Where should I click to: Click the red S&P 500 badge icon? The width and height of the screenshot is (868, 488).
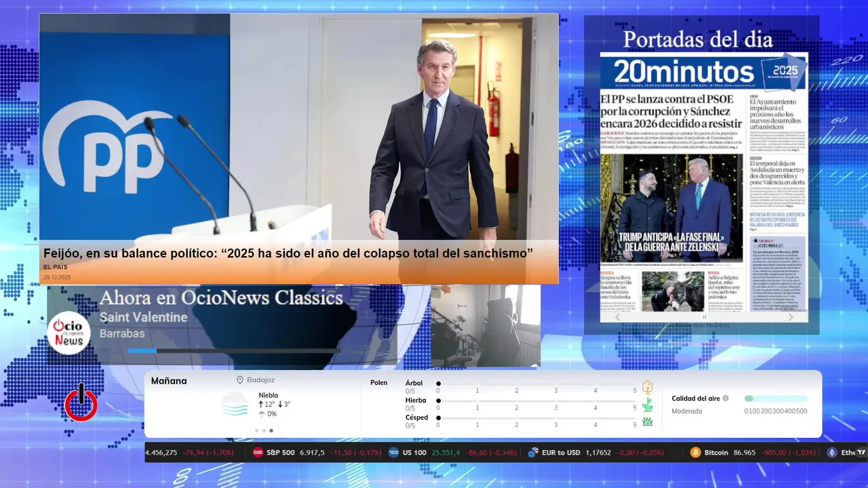(258, 452)
